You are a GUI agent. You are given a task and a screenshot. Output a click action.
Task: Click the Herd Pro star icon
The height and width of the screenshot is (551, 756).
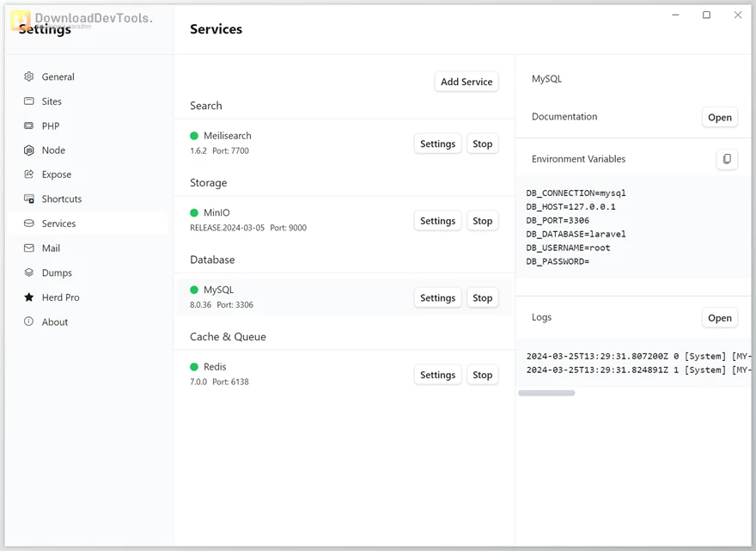pos(29,297)
